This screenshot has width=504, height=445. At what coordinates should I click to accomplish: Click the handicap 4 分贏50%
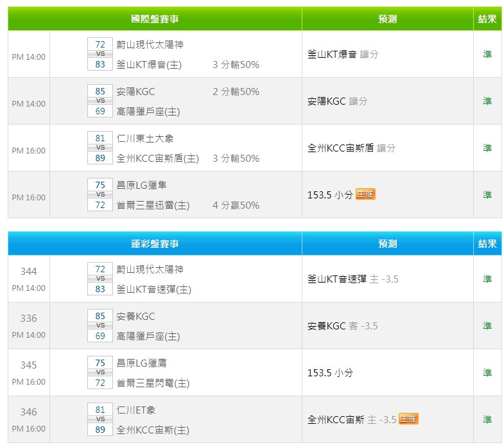pyautogui.click(x=236, y=205)
